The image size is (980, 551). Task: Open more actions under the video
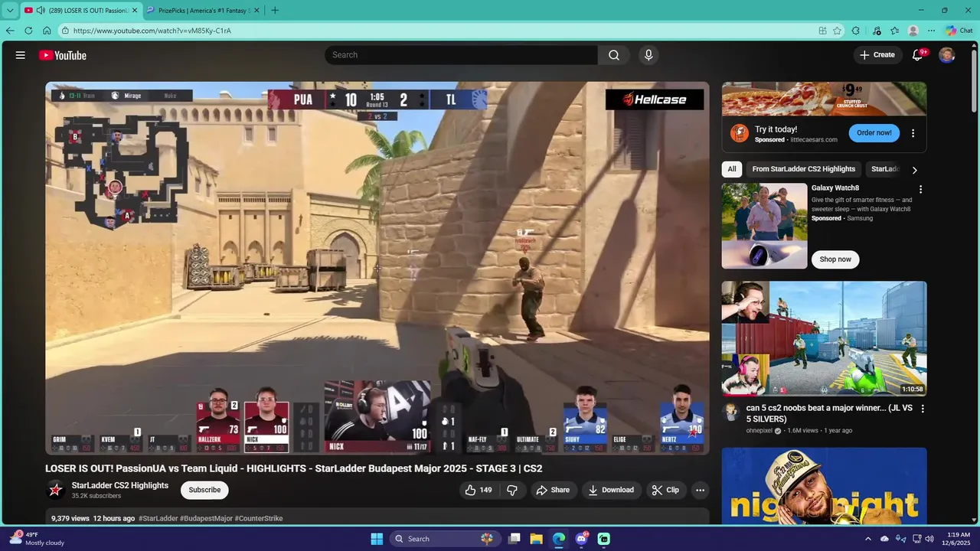[x=700, y=490]
